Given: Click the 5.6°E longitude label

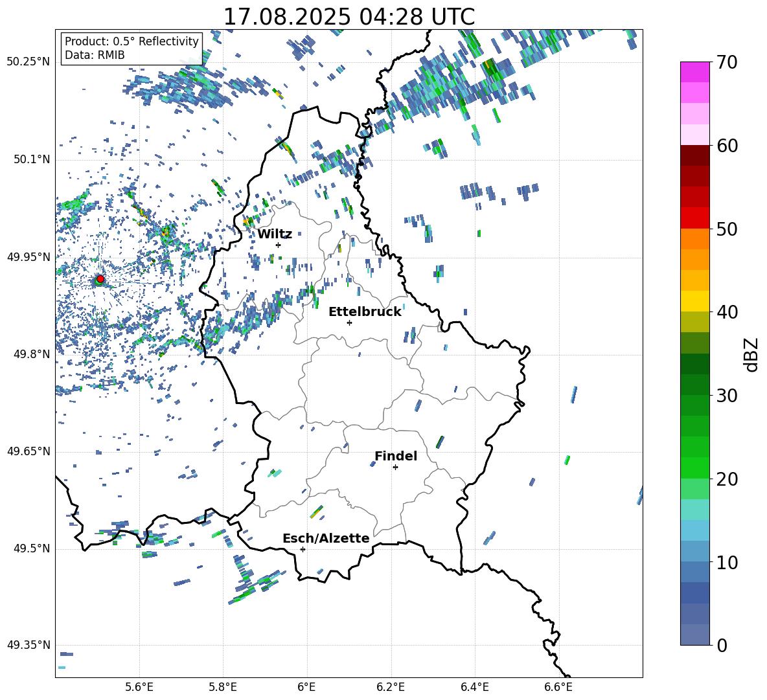Looking at the screenshot, I should [x=139, y=687].
